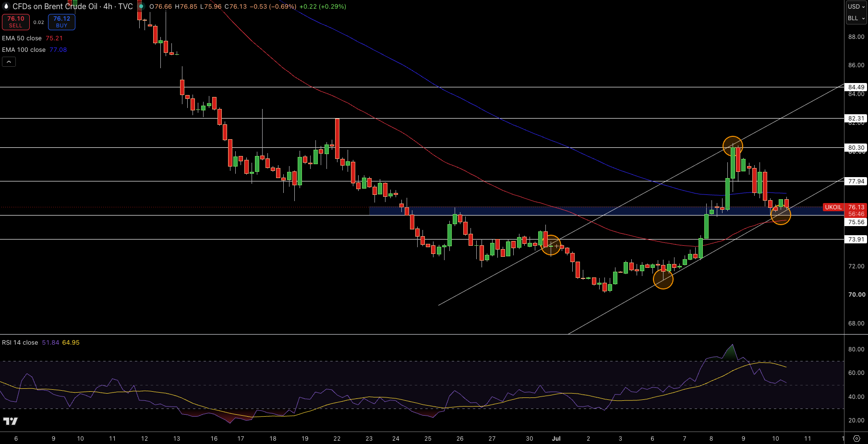Select the orange circle on the trendline near the 73.91 line
Viewport: 868px width, 444px height.
click(551, 245)
